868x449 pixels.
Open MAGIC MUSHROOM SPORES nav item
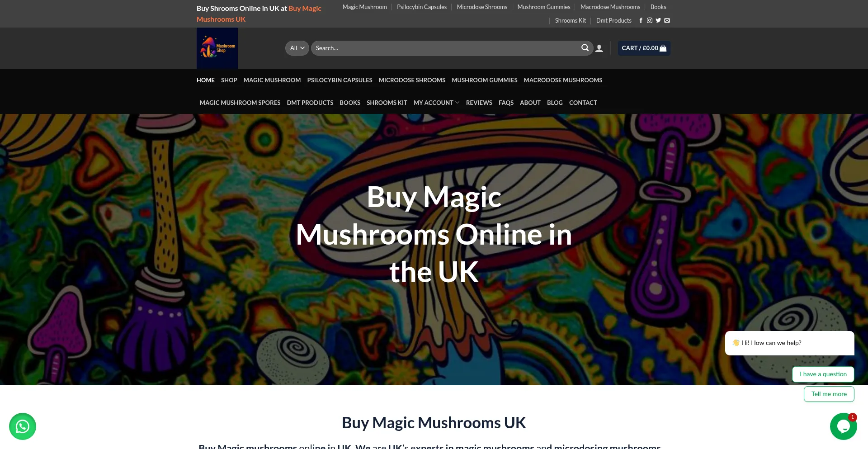(240, 103)
